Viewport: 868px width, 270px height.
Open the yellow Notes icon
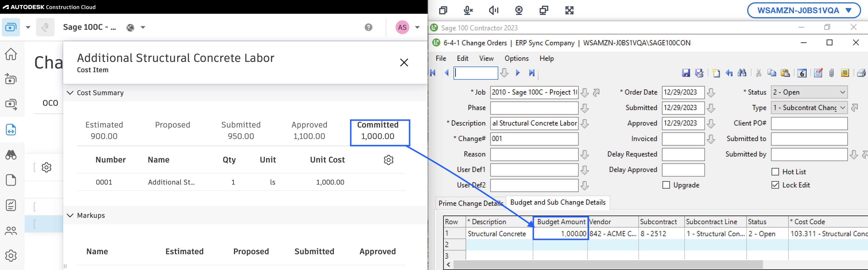(845, 73)
